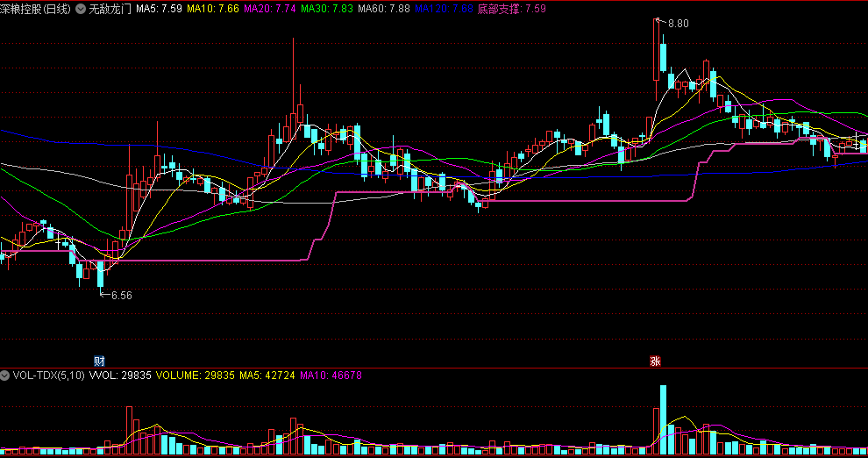Click the MA120: 7.68 blue label
The width and height of the screenshot is (868, 458).
pyautogui.click(x=444, y=9)
